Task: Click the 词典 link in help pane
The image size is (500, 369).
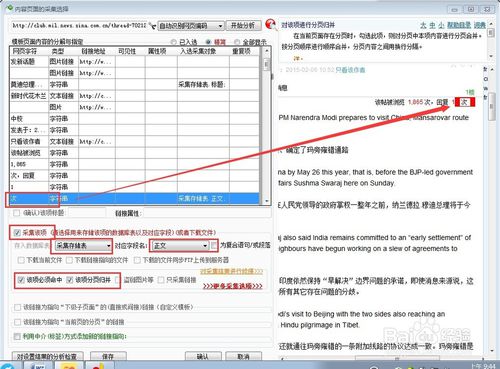Action: [x=480, y=25]
